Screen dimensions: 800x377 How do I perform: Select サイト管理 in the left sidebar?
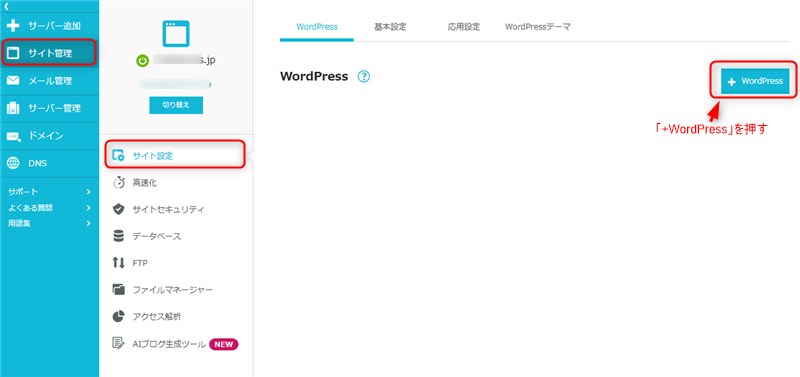[x=49, y=53]
